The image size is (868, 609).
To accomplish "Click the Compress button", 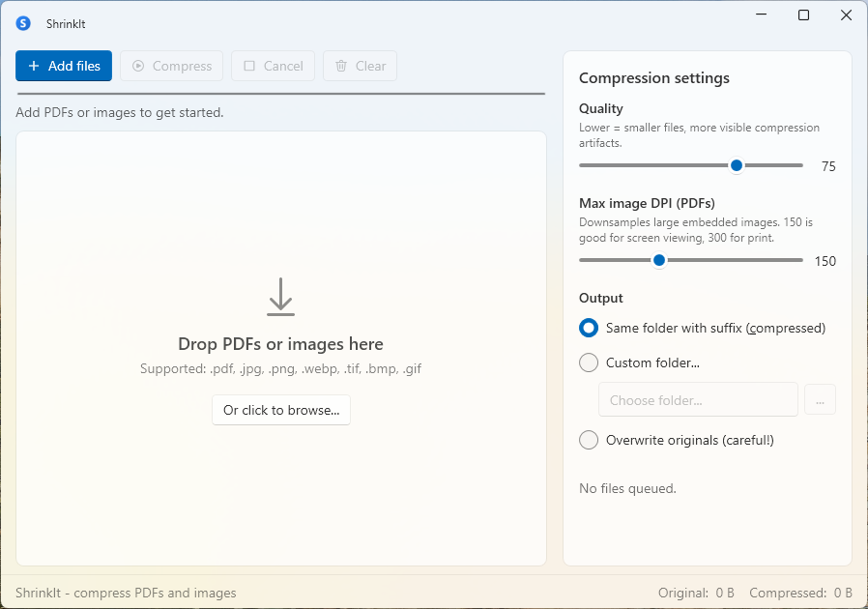I will click(x=172, y=66).
